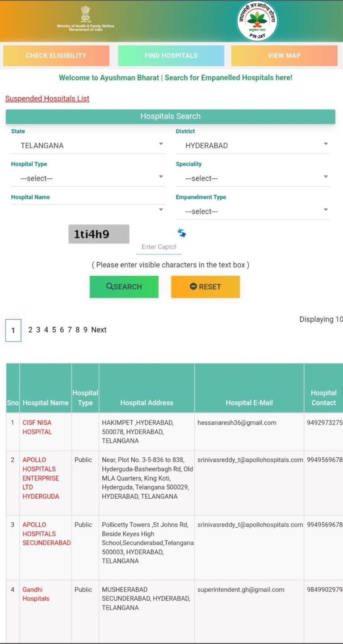
Task: Open Suspended Hospitals List link
Action: 47,99
